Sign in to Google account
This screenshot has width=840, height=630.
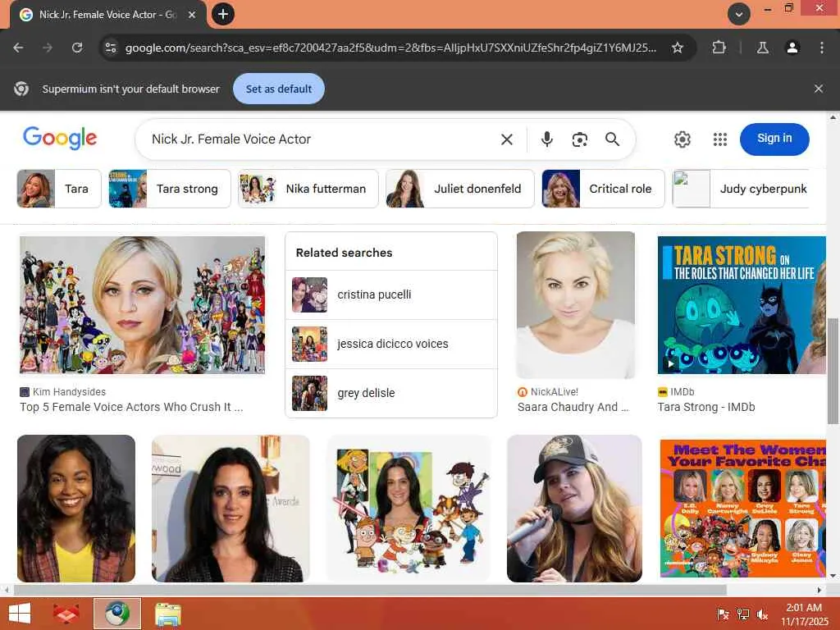pos(774,139)
